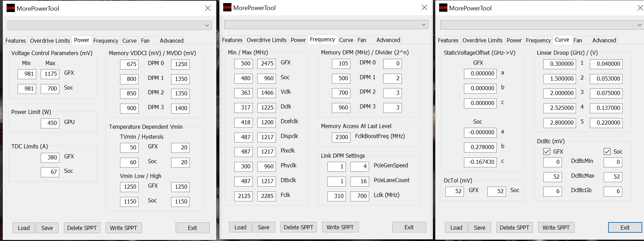This screenshot has width=644, height=241.
Task: Switch to Frequency tab in right window
Action: click(538, 40)
